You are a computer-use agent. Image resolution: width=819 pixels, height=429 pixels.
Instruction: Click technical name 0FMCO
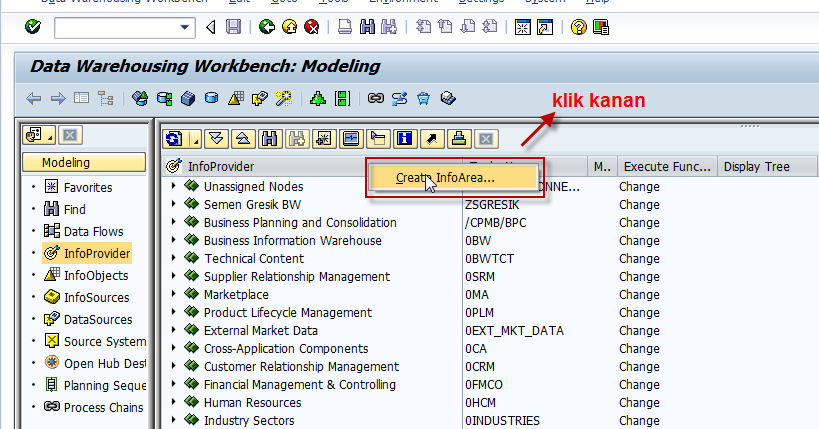(x=484, y=385)
